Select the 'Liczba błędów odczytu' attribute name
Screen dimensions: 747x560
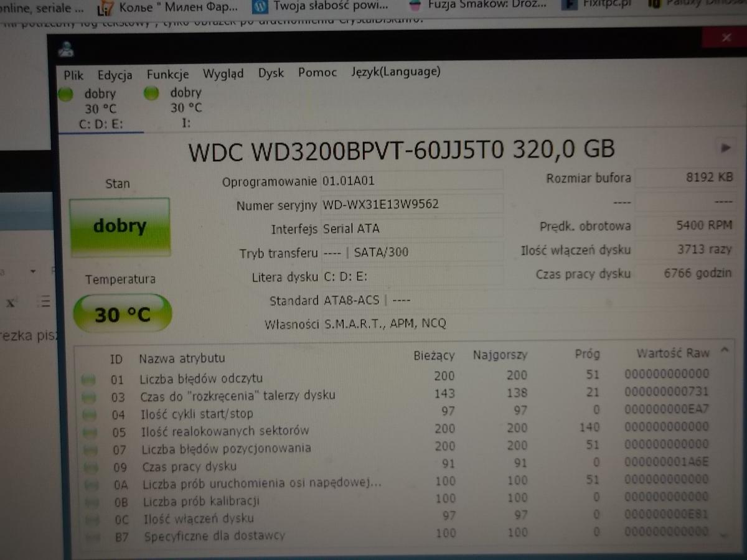pyautogui.click(x=201, y=378)
